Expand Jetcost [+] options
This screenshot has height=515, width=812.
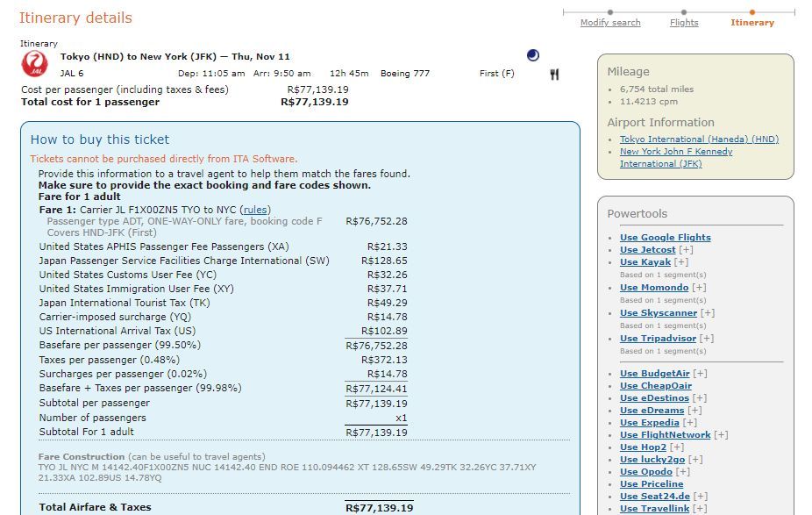pyautogui.click(x=686, y=250)
